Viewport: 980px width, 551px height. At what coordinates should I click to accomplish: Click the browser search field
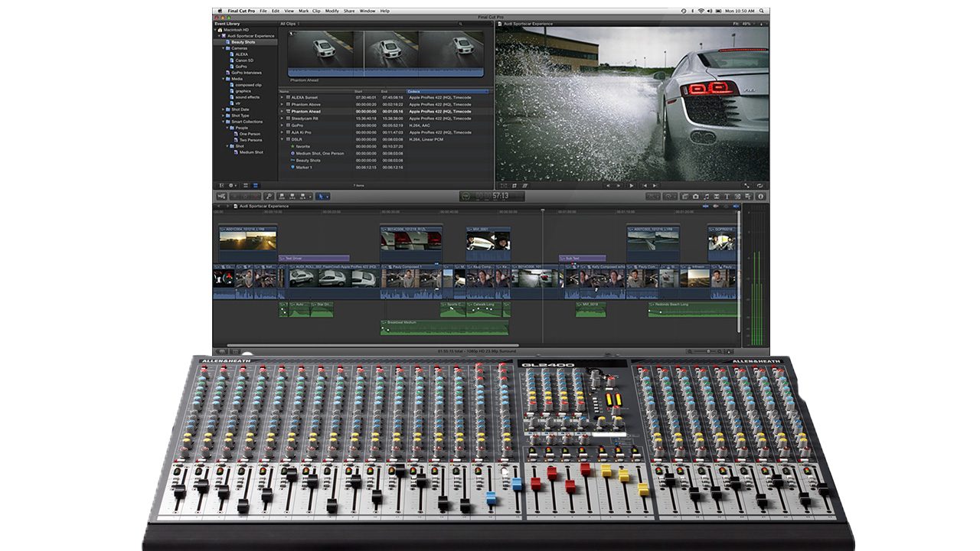pyautogui.click(x=473, y=24)
